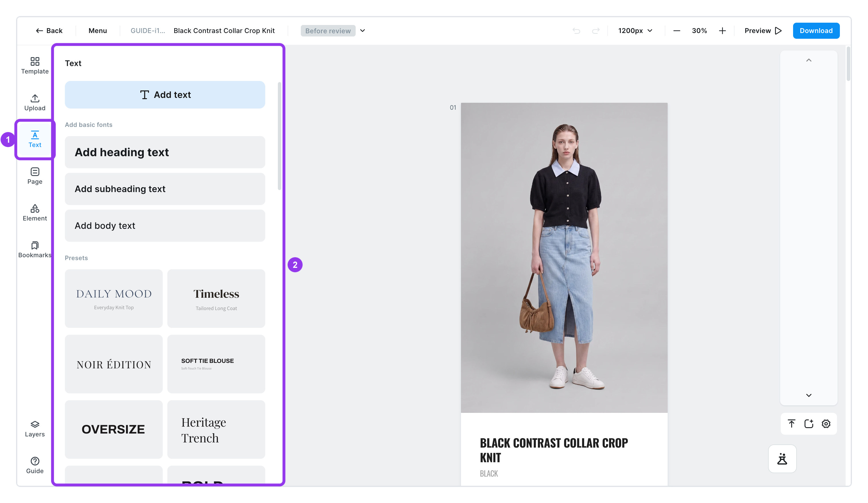Select the BLACK color label on canvas

[x=489, y=473]
